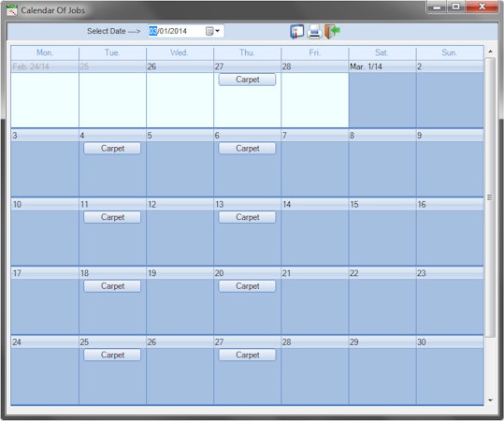Select the Mar. 1/14 day cell

coord(382,94)
